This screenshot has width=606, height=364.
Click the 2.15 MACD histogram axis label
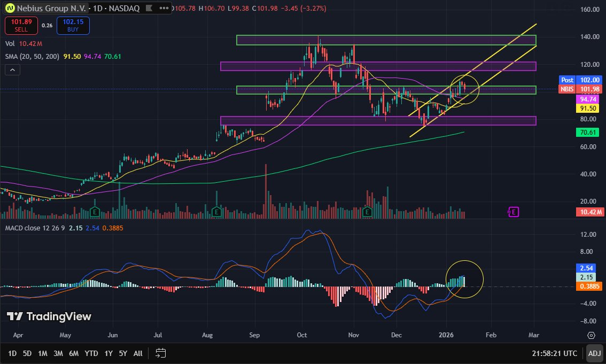pyautogui.click(x=586, y=277)
